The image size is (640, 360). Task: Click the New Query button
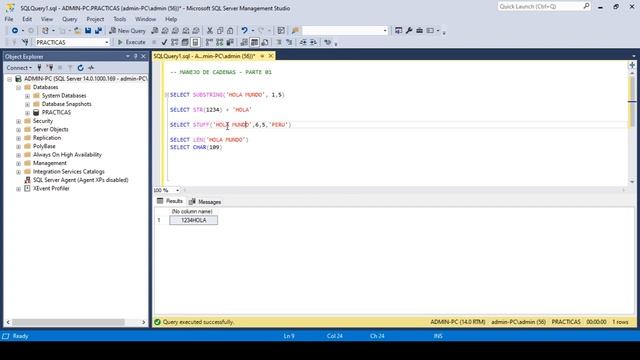click(x=127, y=31)
